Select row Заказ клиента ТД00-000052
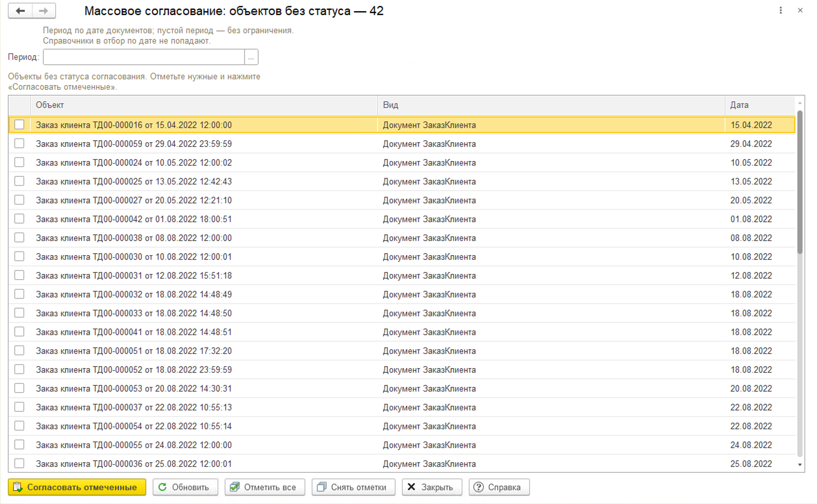817x504 pixels. pos(402,370)
